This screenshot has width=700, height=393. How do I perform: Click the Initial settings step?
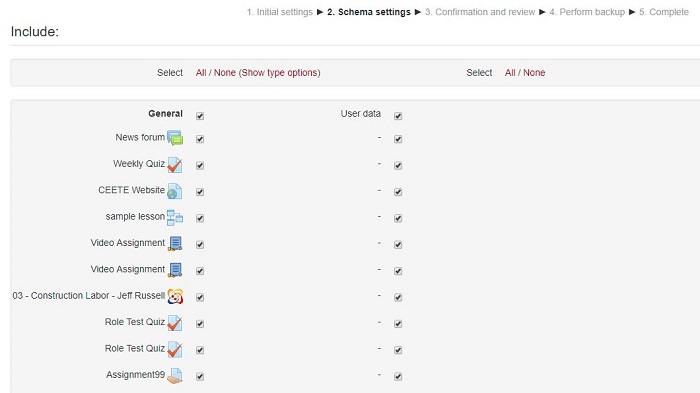(x=280, y=12)
